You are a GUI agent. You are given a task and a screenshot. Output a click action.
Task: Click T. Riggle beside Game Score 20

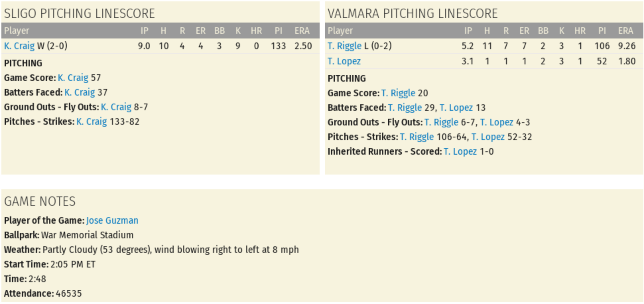click(398, 93)
